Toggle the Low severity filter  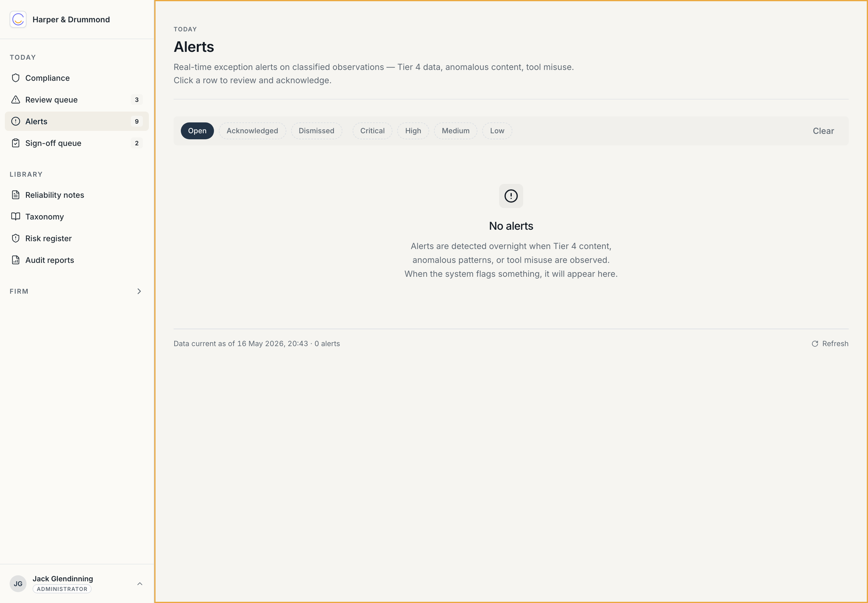(497, 131)
